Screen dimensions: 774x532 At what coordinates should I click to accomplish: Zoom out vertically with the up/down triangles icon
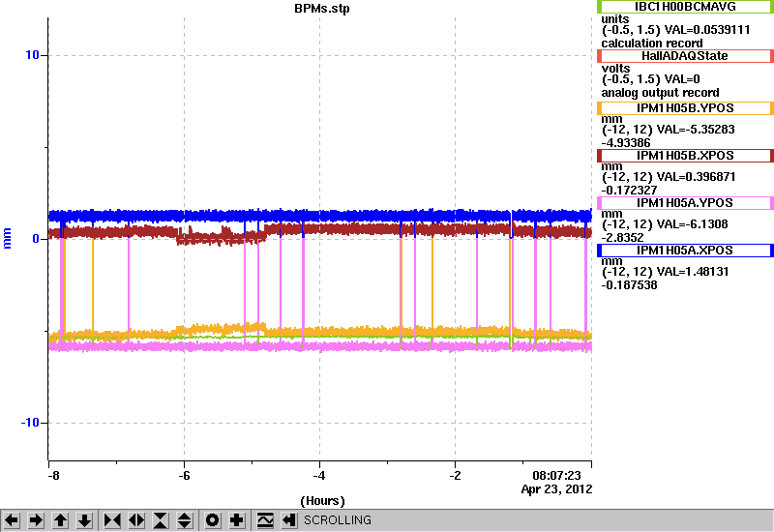[184, 520]
